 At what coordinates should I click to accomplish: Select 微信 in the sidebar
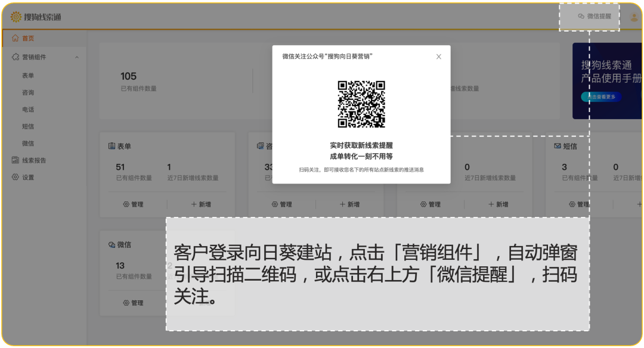coord(28,143)
